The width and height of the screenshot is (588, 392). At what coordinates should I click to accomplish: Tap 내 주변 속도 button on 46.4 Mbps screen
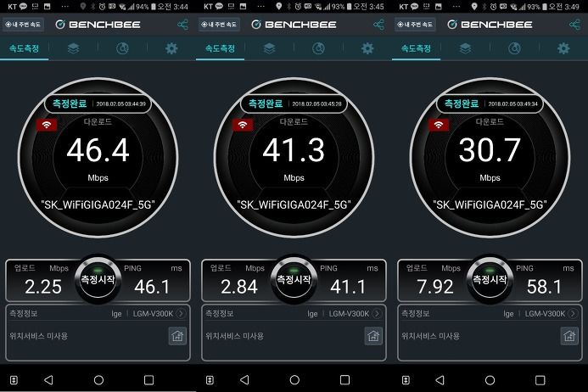pos(23,25)
